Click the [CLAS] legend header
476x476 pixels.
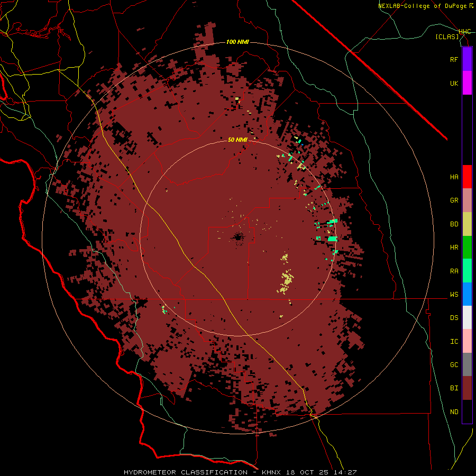pos(447,36)
